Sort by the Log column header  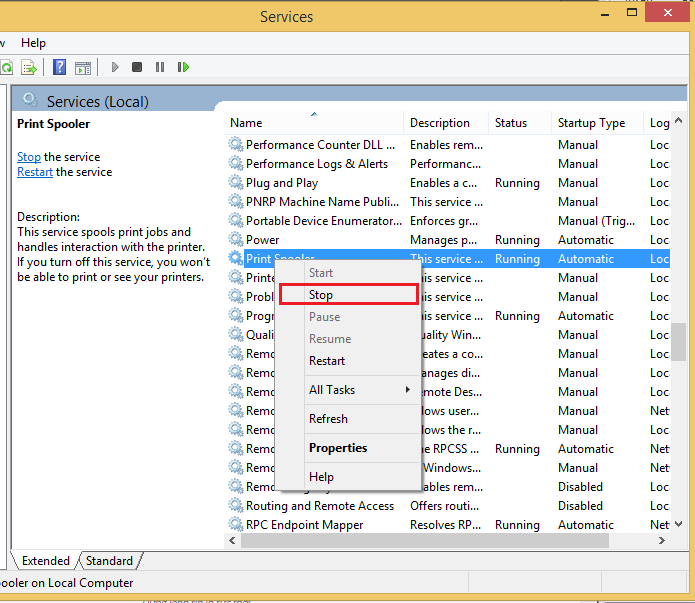[x=657, y=123]
